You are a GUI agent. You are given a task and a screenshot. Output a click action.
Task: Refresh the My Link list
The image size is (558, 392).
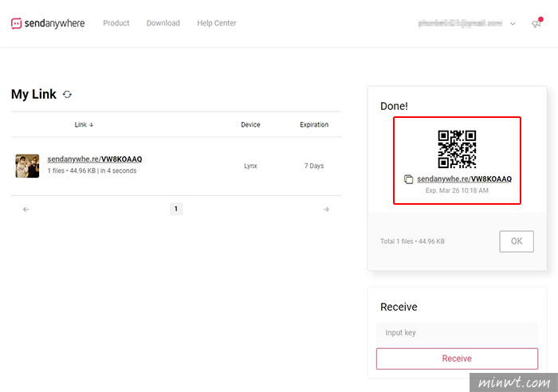67,94
